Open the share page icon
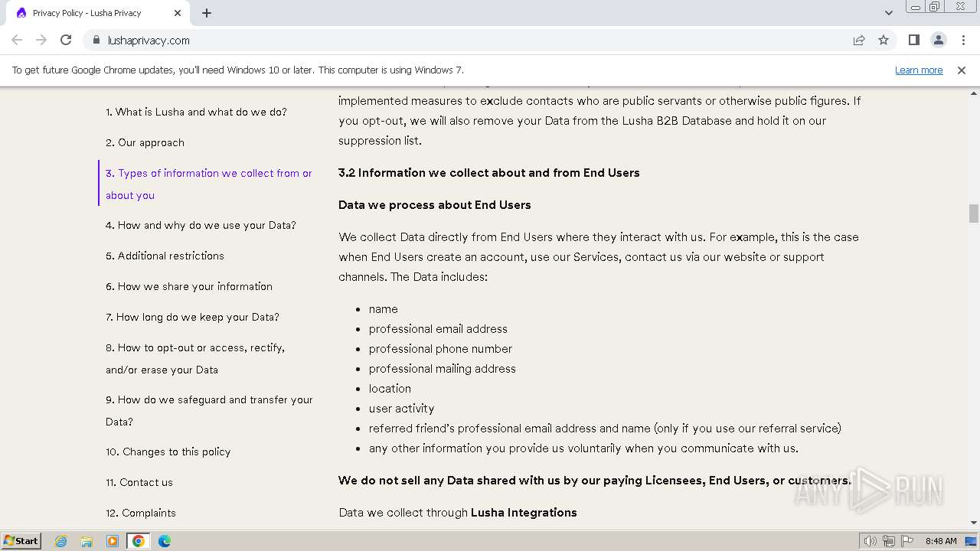 tap(859, 40)
